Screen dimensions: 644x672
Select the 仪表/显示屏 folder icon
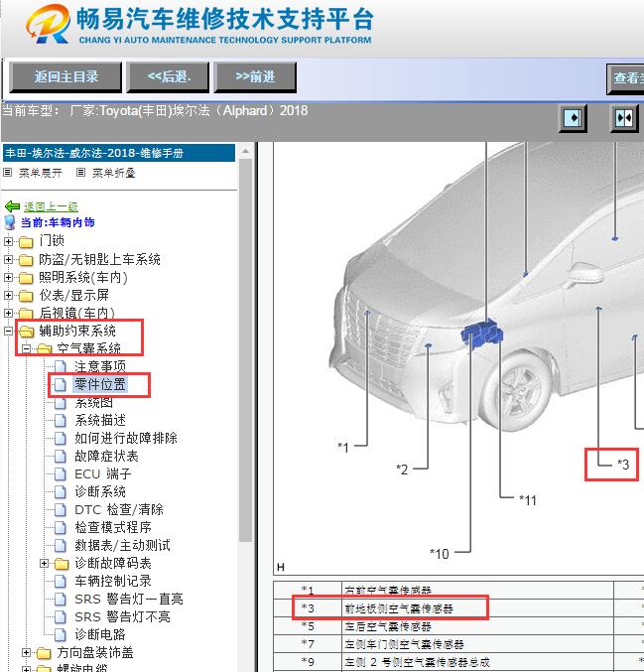tap(26, 296)
